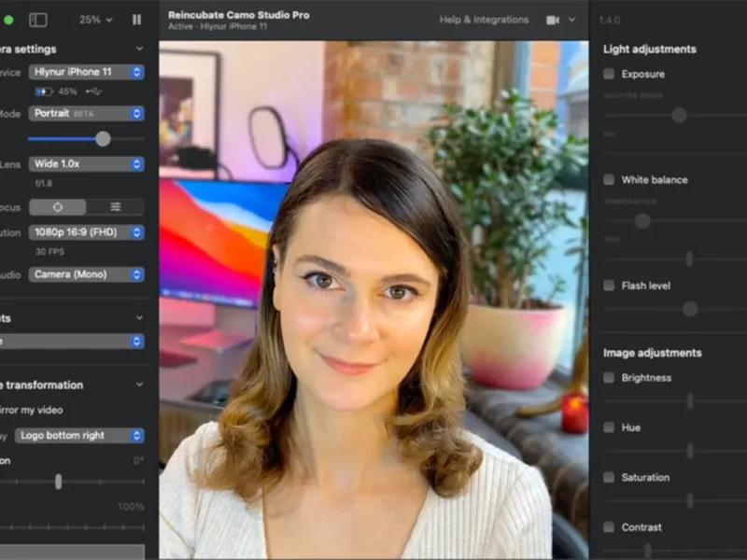Click the battery status icon
Screen dimensions: 747x560
click(45, 91)
